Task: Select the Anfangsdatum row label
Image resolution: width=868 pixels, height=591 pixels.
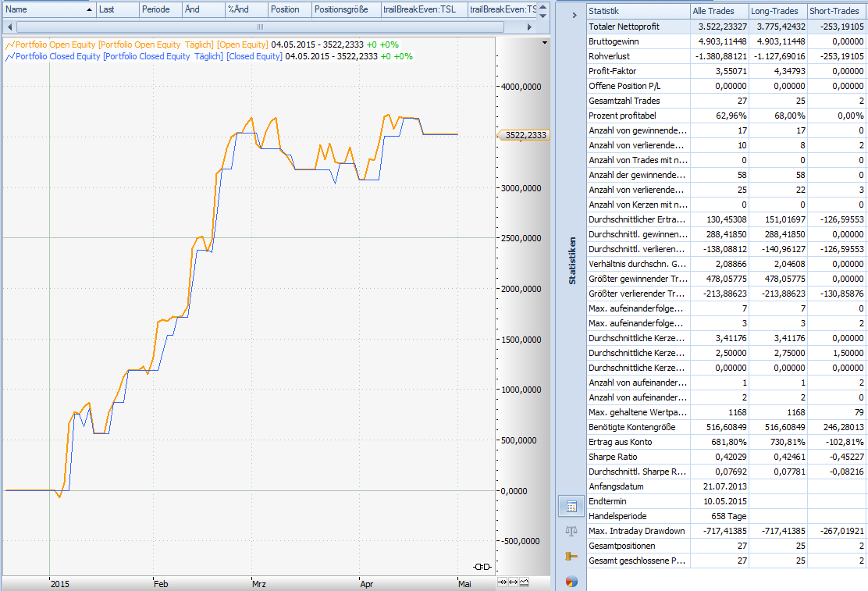Action: pyautogui.click(x=616, y=486)
